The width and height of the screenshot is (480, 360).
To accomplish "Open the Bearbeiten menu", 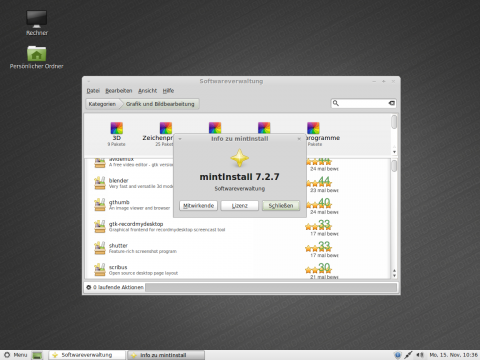I will [119, 91].
